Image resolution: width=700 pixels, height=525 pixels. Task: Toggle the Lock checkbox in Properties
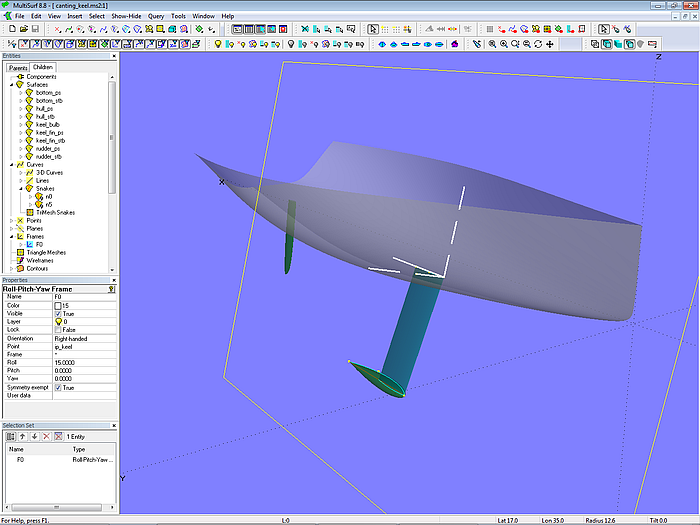(58, 329)
